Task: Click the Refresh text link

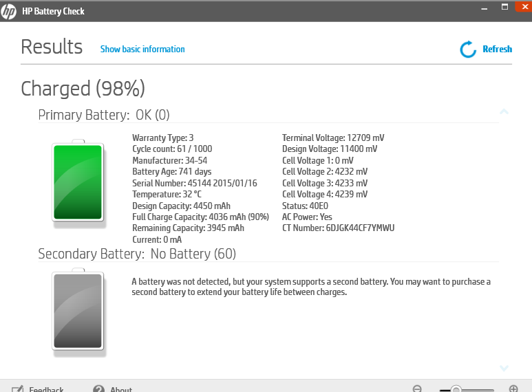Action: pos(497,49)
